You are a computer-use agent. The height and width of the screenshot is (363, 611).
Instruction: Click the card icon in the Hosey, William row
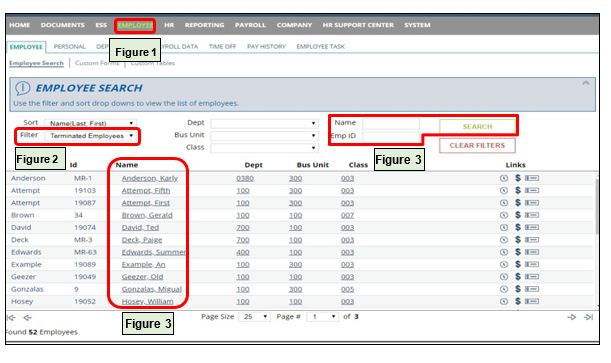(532, 301)
